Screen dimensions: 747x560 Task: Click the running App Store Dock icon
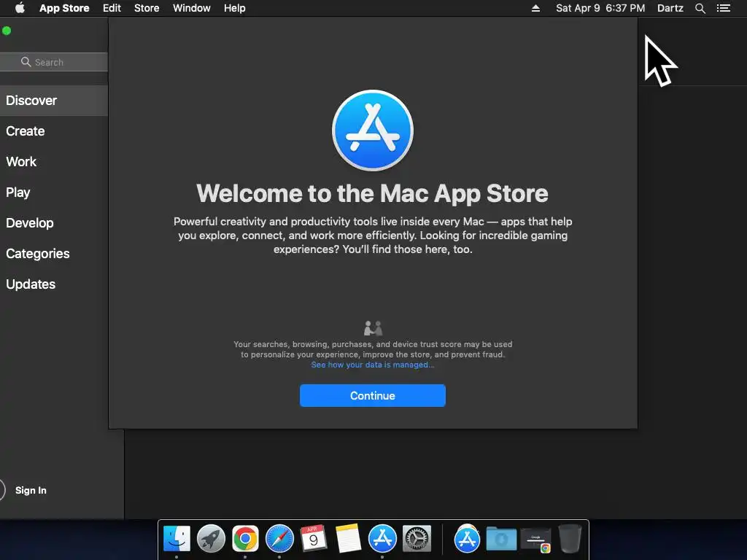(382, 539)
